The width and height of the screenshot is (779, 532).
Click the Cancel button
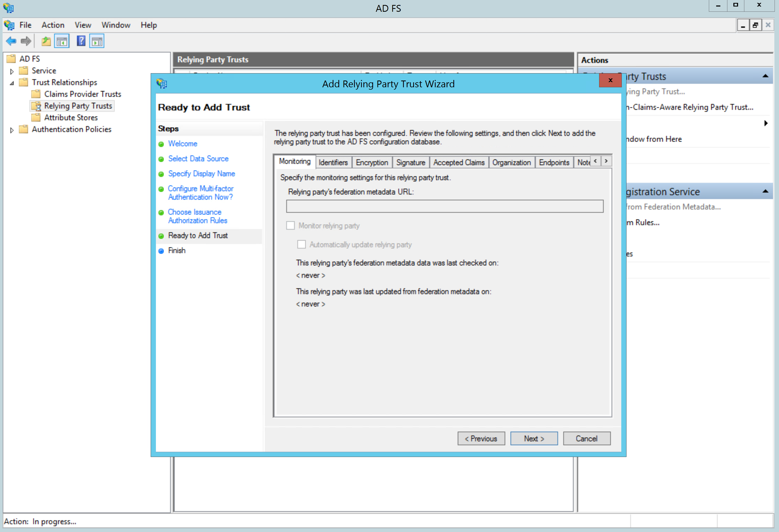[x=587, y=438]
